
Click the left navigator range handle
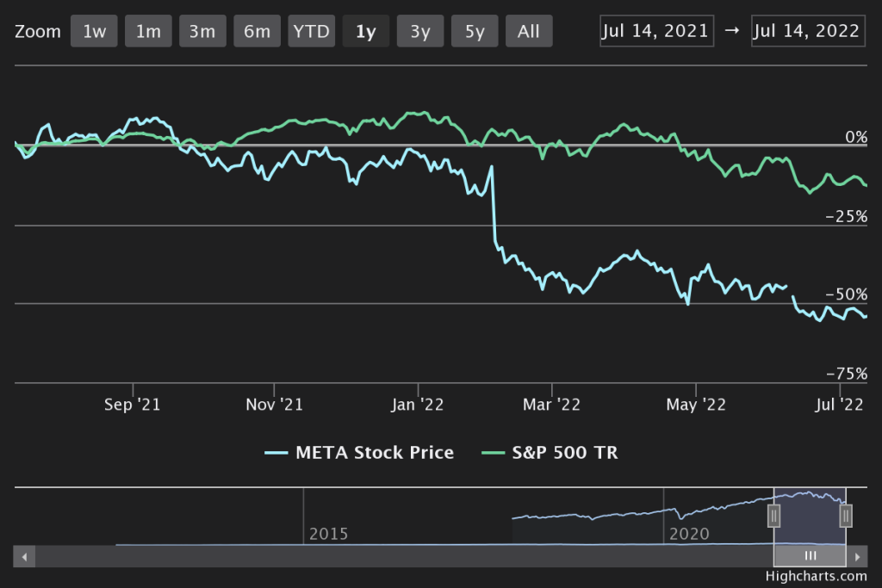pyautogui.click(x=774, y=516)
